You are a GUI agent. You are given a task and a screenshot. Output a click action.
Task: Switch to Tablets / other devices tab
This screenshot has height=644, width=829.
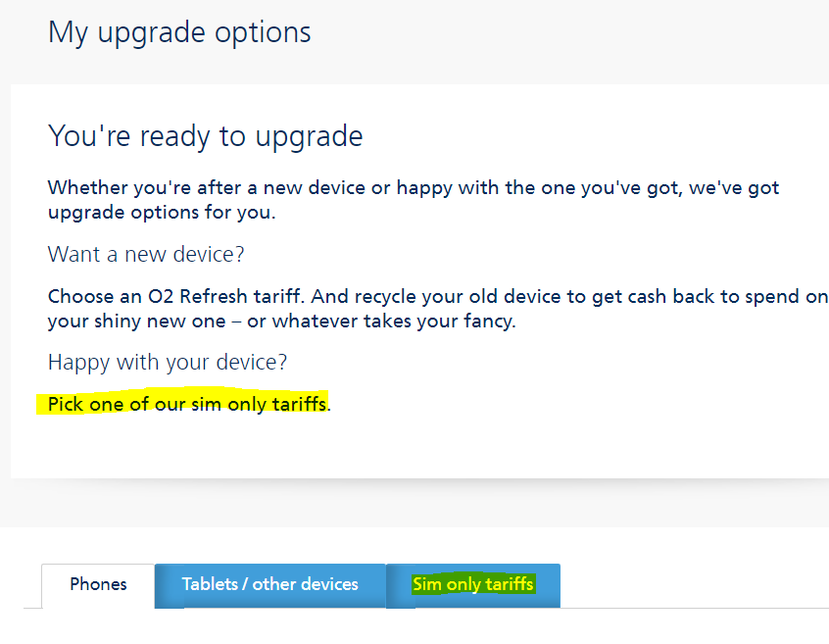tap(269, 584)
